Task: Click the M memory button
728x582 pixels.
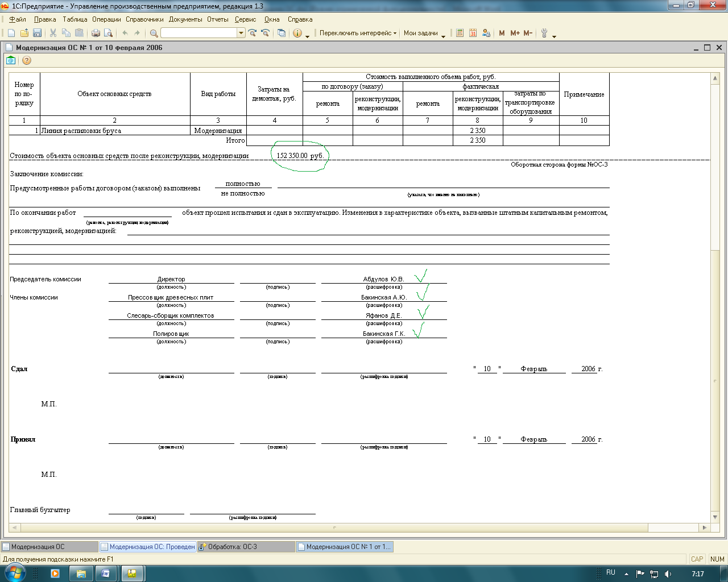Action: 502,33
